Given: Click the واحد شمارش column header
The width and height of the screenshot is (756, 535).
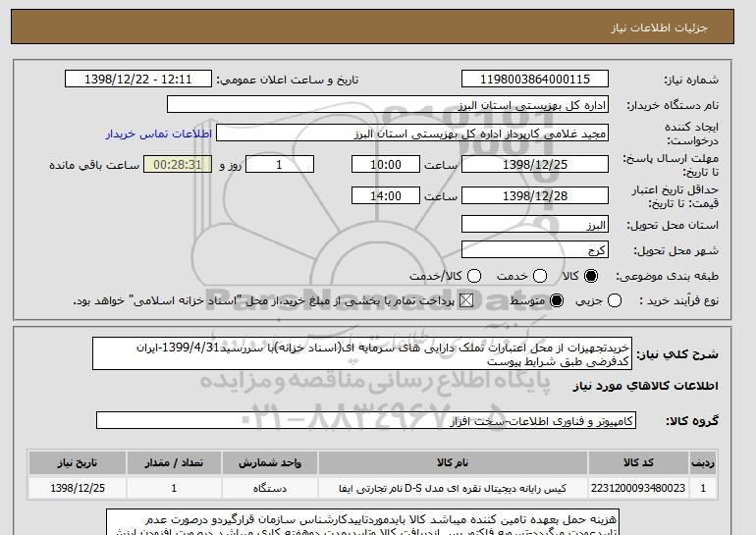Looking at the screenshot, I should pos(270,462).
